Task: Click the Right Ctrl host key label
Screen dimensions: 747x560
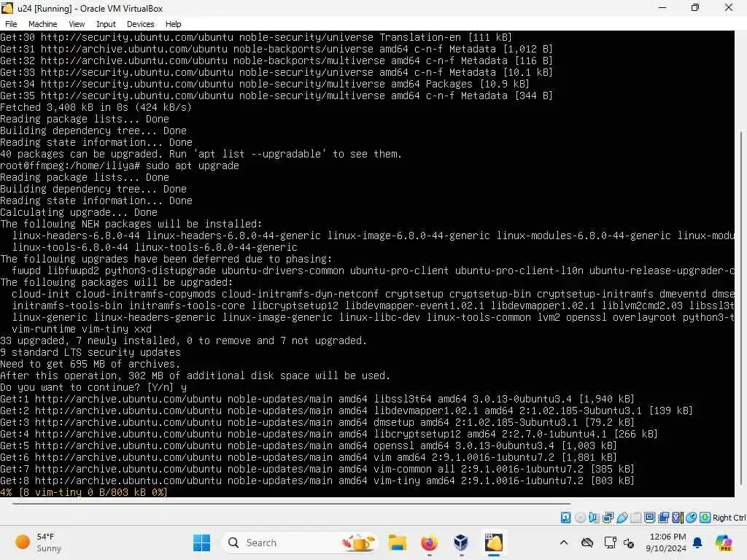Action: pyautogui.click(x=729, y=518)
